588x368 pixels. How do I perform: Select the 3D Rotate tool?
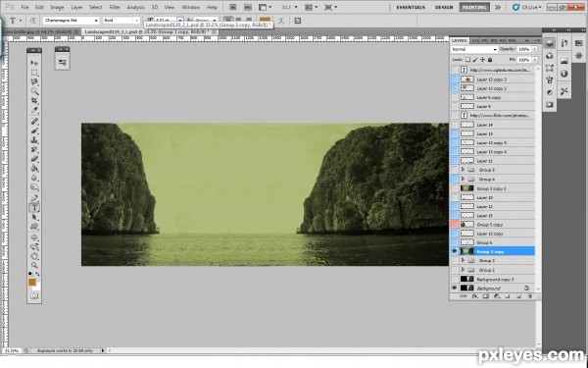pyautogui.click(x=34, y=237)
